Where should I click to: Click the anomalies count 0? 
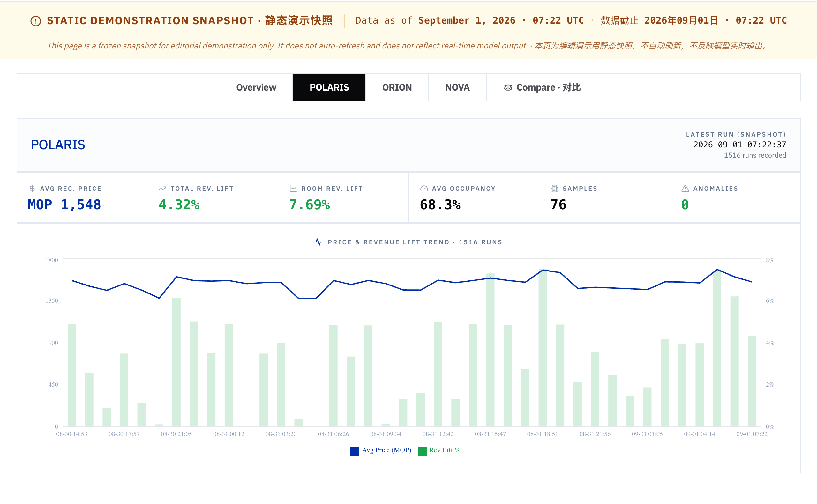pos(685,205)
